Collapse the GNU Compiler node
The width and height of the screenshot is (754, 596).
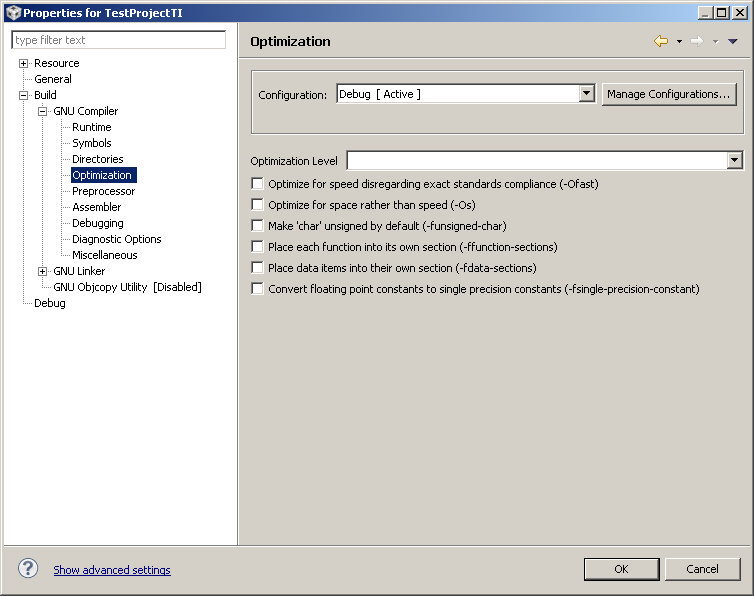[42, 111]
